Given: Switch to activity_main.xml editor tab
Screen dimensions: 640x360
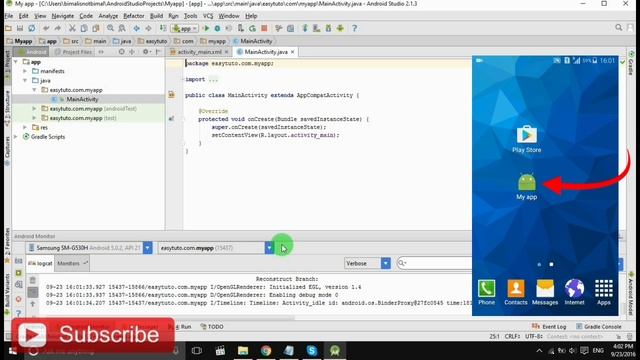Looking at the screenshot, I should (x=199, y=52).
